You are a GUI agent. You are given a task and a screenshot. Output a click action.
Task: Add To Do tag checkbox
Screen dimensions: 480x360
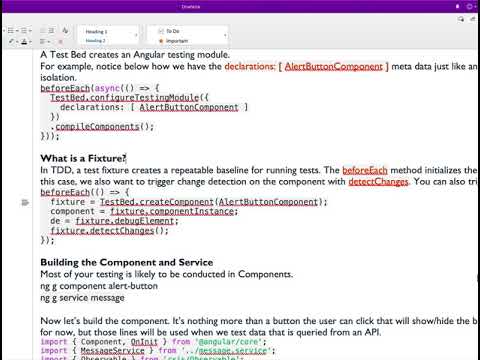[169, 31]
